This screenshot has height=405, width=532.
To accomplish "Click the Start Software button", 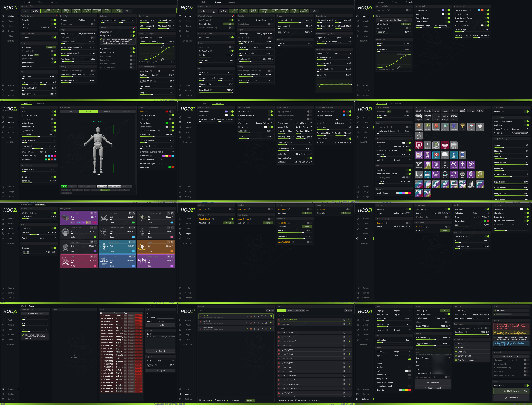I will [511, 391].
